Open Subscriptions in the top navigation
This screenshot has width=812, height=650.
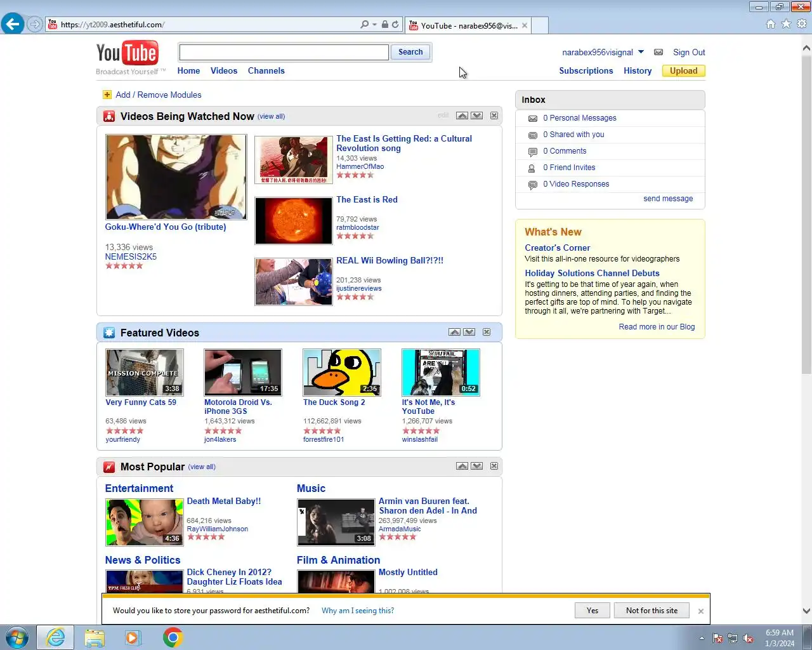tap(586, 70)
